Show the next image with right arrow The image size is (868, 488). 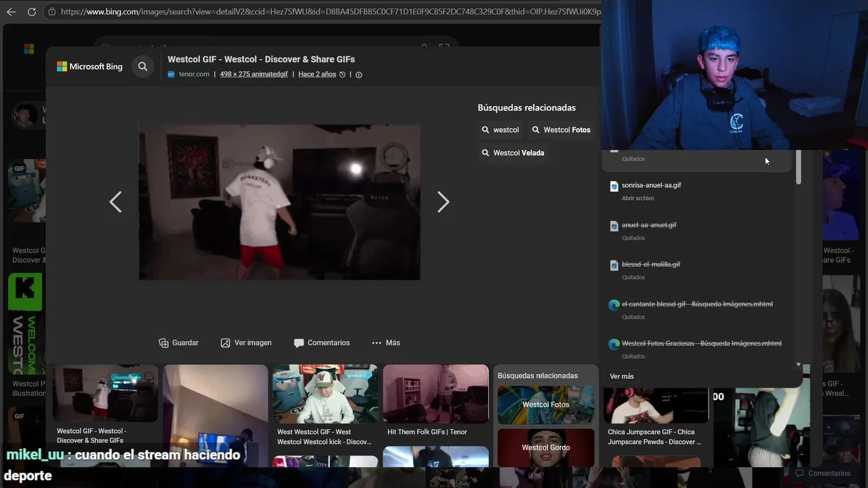(443, 202)
